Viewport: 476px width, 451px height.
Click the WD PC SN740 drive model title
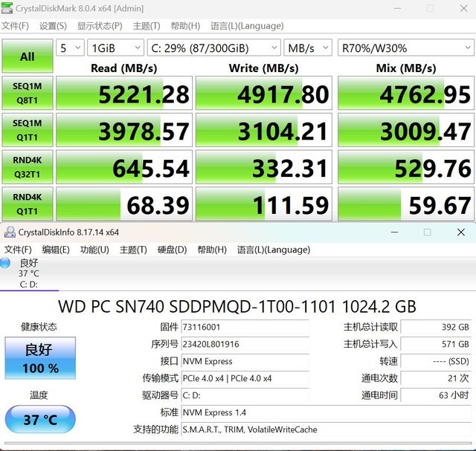(237, 306)
